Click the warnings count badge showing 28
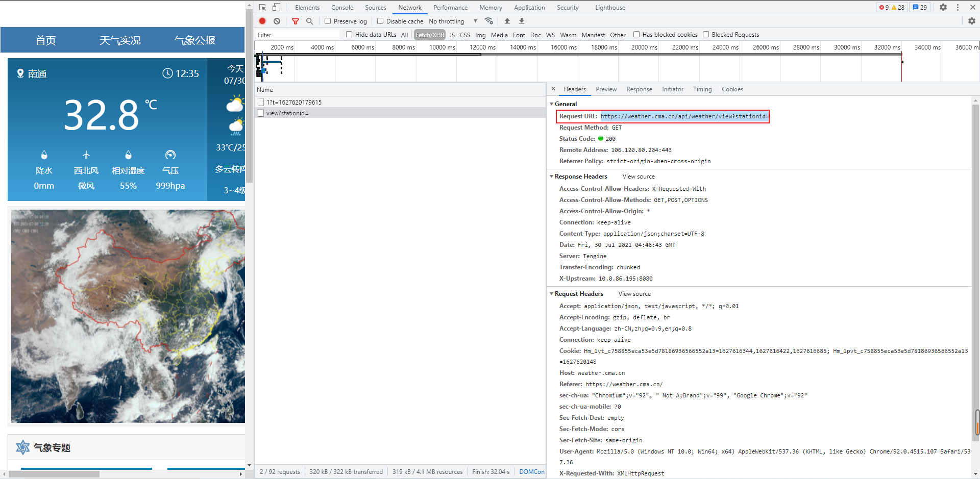Screen dimensions: 980x479 898,7
